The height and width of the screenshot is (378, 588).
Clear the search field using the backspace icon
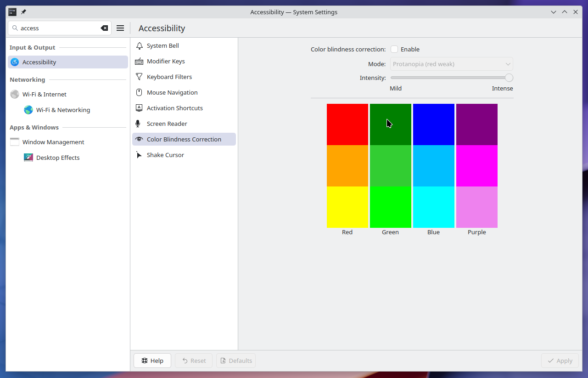pyautogui.click(x=105, y=28)
